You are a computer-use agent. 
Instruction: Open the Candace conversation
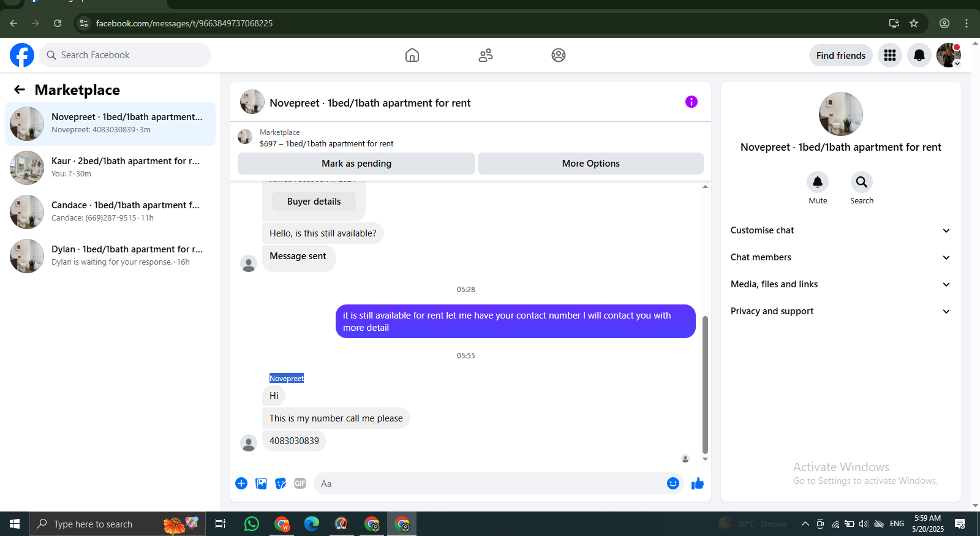110,212
